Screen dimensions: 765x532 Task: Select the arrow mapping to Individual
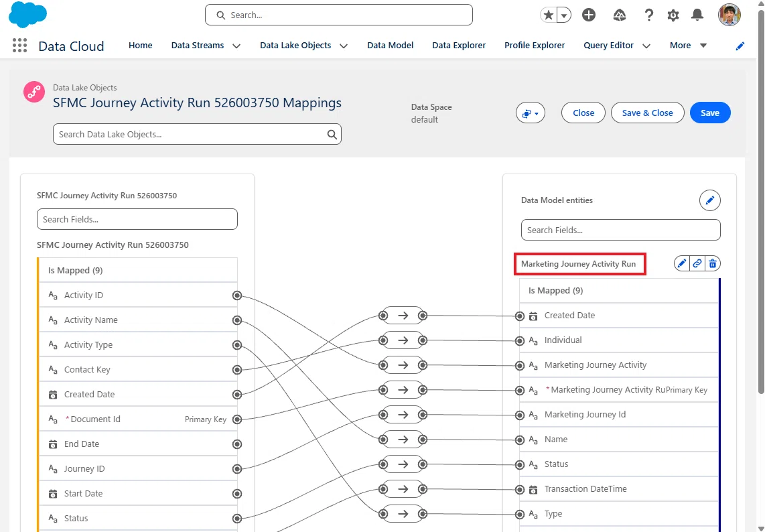403,340
